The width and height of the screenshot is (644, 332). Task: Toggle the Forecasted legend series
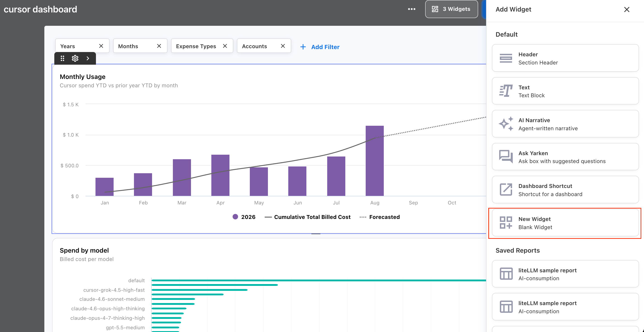pos(379,217)
